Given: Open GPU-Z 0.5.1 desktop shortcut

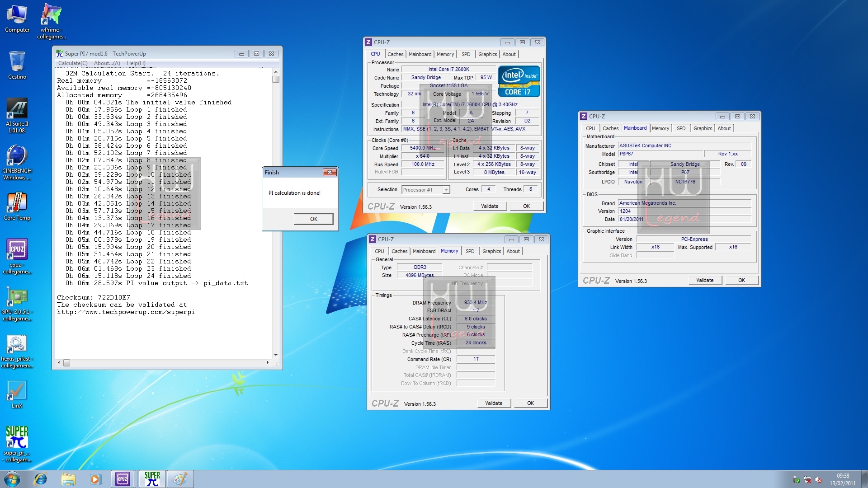Looking at the screenshot, I should pyautogui.click(x=17, y=304).
